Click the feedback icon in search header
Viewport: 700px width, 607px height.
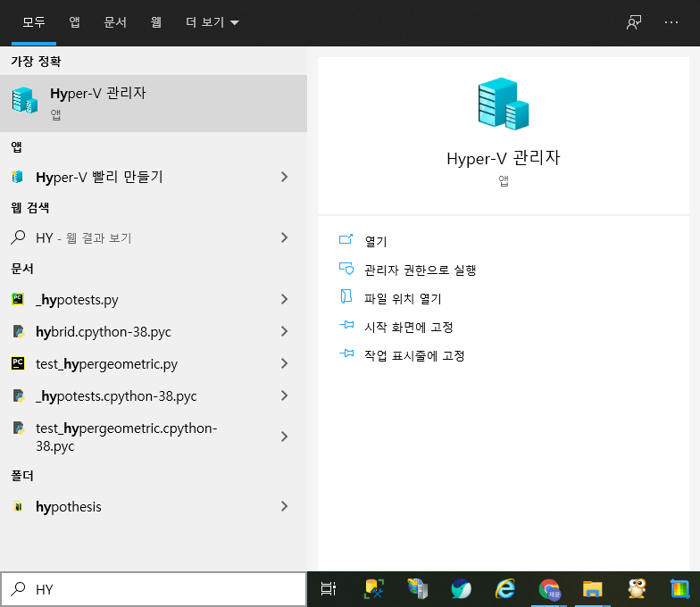pos(634,21)
